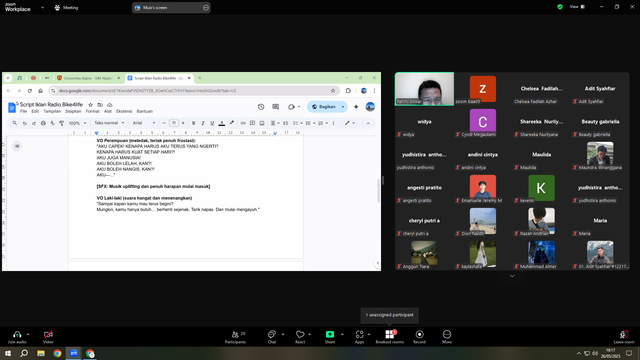Pick highlight color in Docs toolbar
640x360 pixels.
point(231,123)
